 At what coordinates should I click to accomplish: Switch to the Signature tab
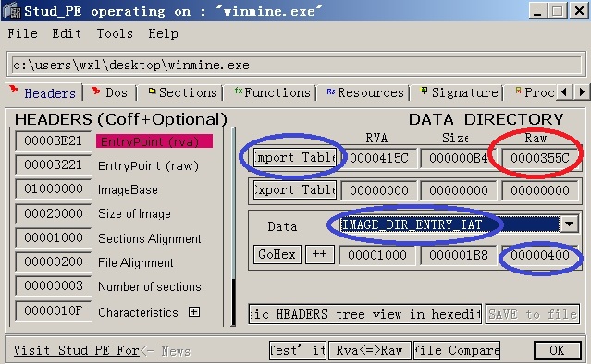click(460, 92)
